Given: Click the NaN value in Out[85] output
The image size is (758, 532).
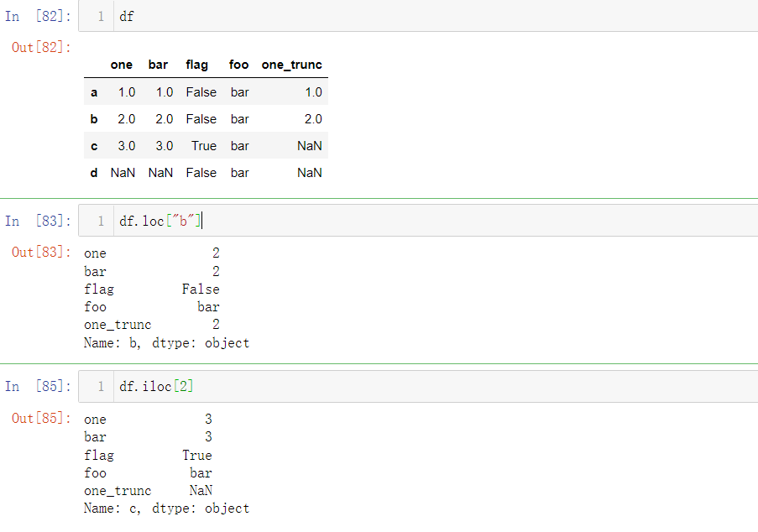Looking at the screenshot, I should click(201, 490).
